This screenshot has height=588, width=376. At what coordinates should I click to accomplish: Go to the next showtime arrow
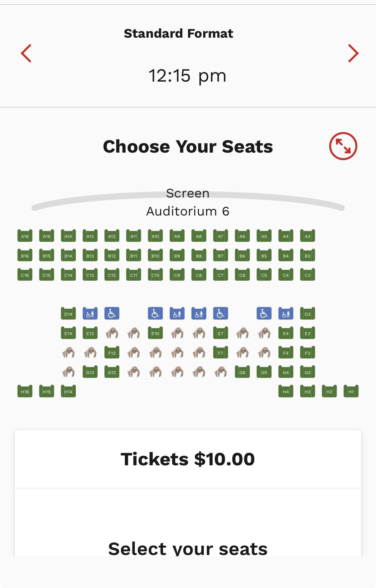tap(353, 53)
